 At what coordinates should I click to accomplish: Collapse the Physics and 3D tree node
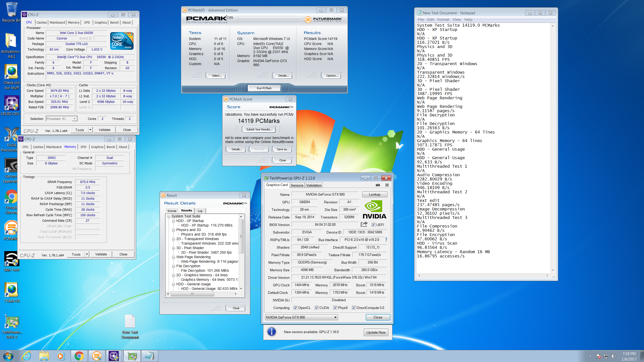tap(174, 230)
